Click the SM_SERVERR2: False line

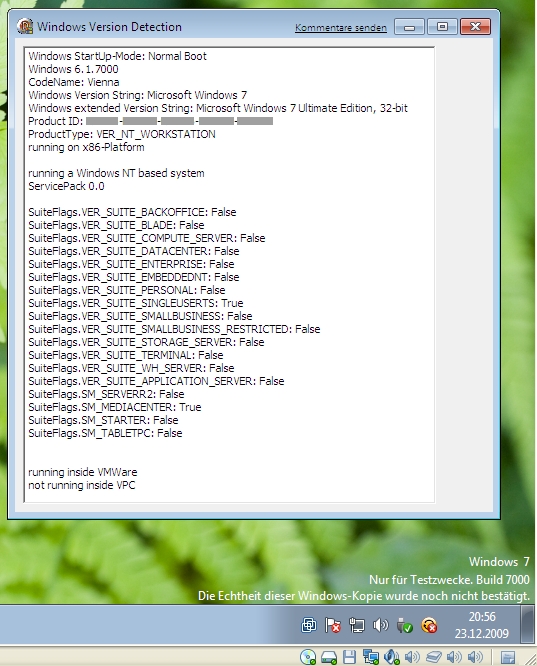106,394
